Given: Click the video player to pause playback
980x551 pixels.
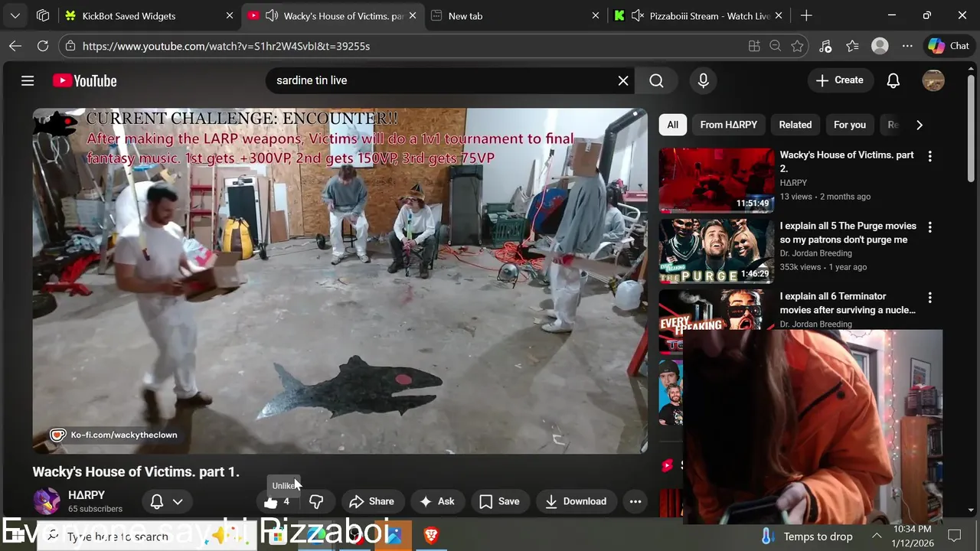Looking at the screenshot, I should pos(340,281).
